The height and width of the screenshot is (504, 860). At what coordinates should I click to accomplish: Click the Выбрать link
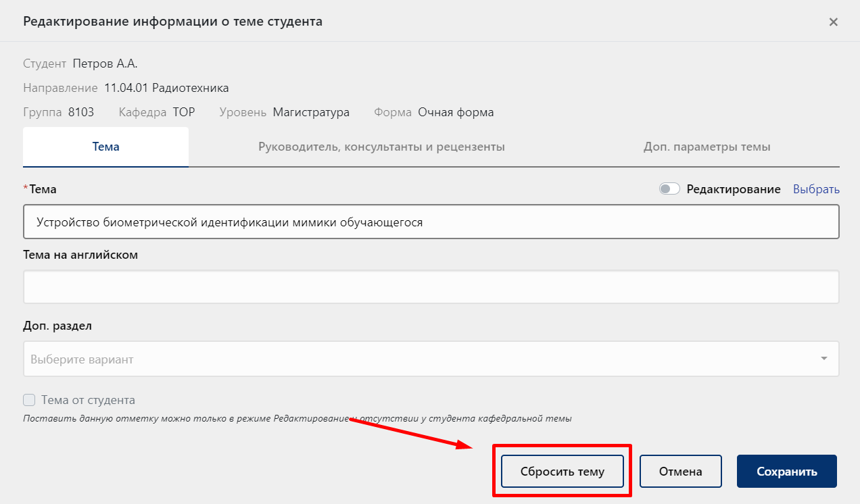click(x=816, y=189)
